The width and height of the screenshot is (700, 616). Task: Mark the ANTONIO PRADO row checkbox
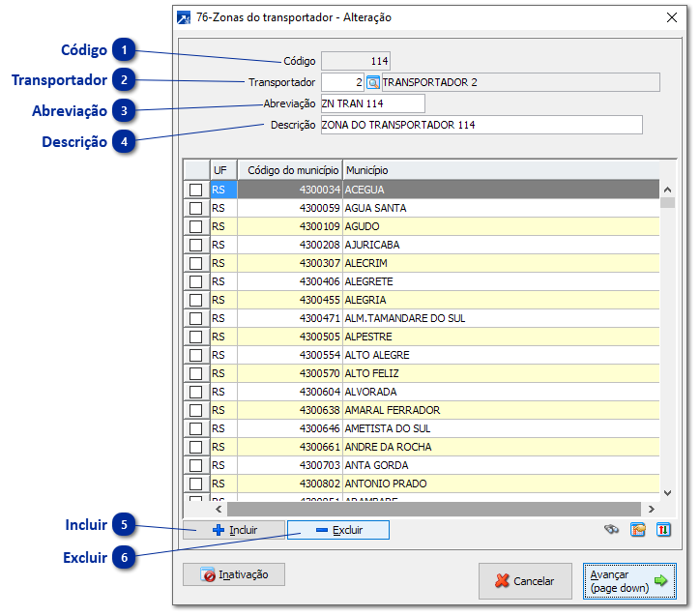pos(195,484)
